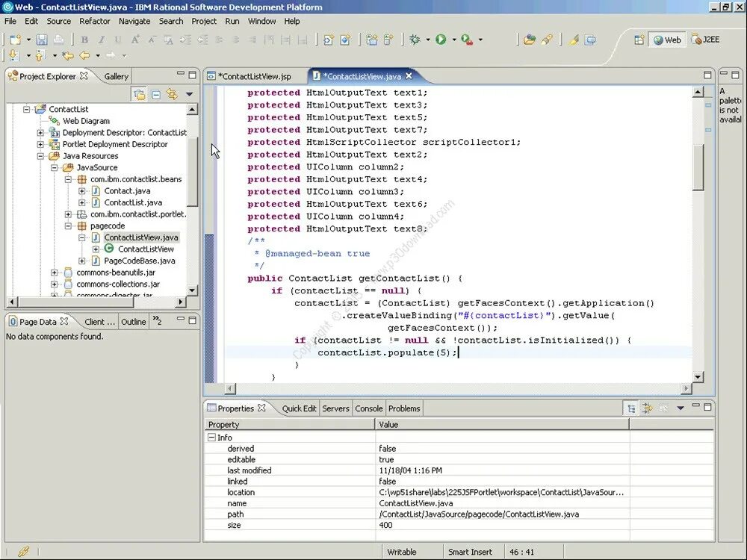Open the Problems tab
The width and height of the screenshot is (747, 560).
(x=404, y=408)
